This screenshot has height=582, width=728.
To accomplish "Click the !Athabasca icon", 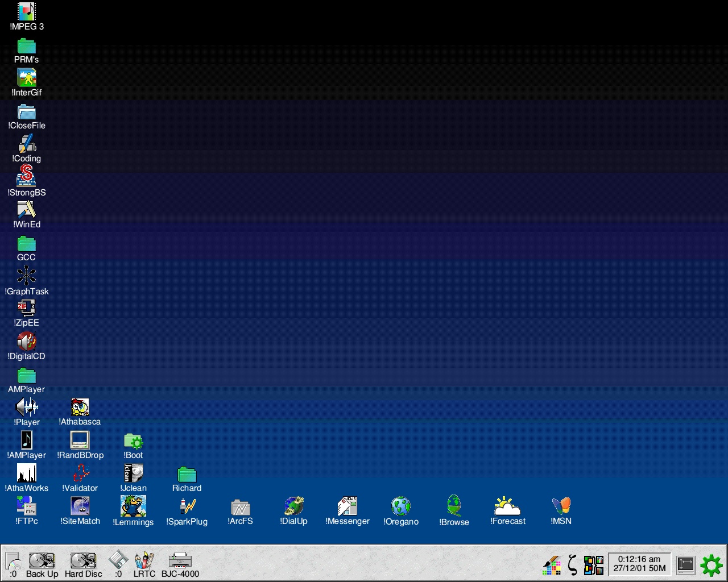I will [x=80, y=407].
